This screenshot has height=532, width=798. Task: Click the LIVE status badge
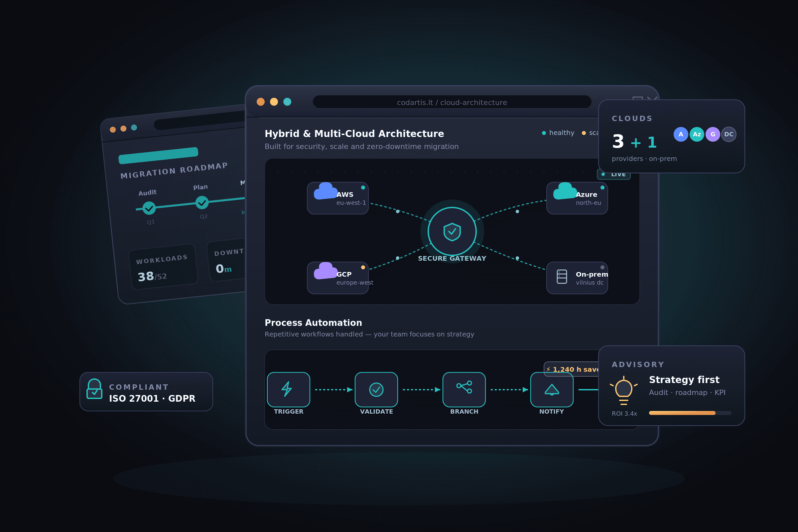tap(614, 175)
